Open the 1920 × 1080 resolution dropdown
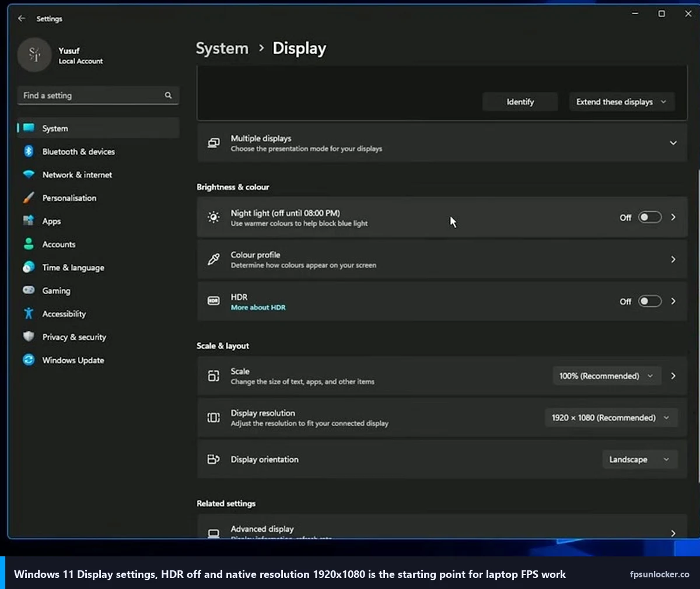This screenshot has height=589, width=700. [611, 418]
